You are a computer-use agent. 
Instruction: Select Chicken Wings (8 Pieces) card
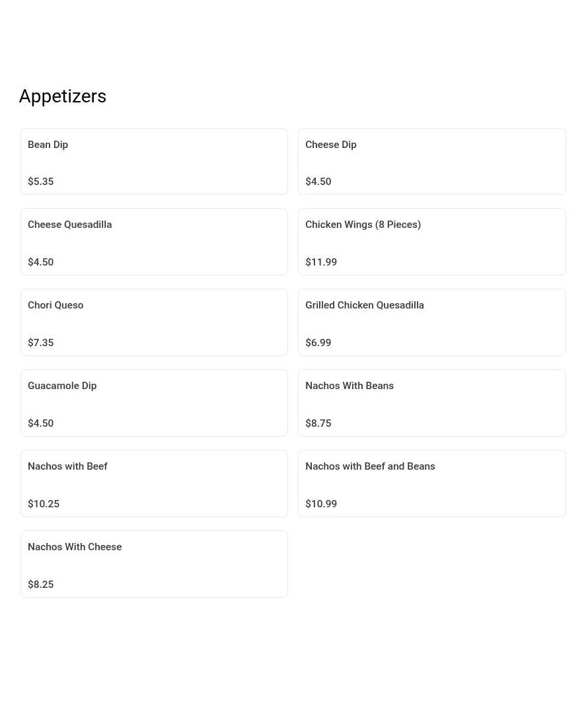pos(432,242)
